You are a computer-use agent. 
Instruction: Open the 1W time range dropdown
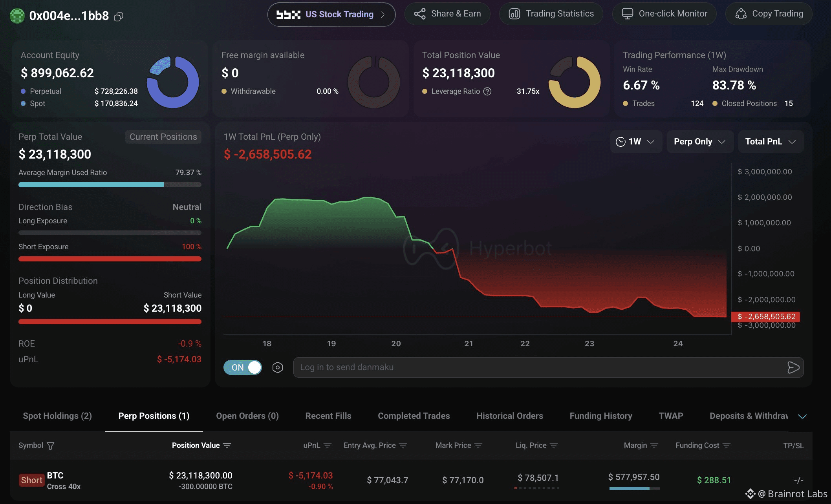(x=636, y=142)
